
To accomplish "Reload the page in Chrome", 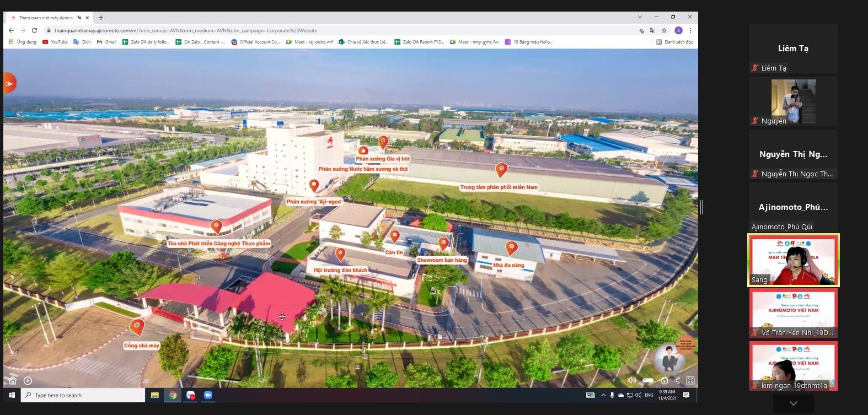I will [x=34, y=30].
